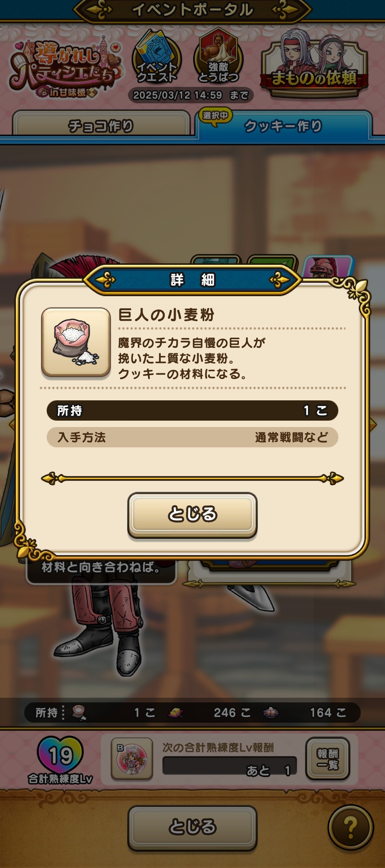385x868 pixels.
Task: Open the help question mark button
Action: [x=351, y=827]
